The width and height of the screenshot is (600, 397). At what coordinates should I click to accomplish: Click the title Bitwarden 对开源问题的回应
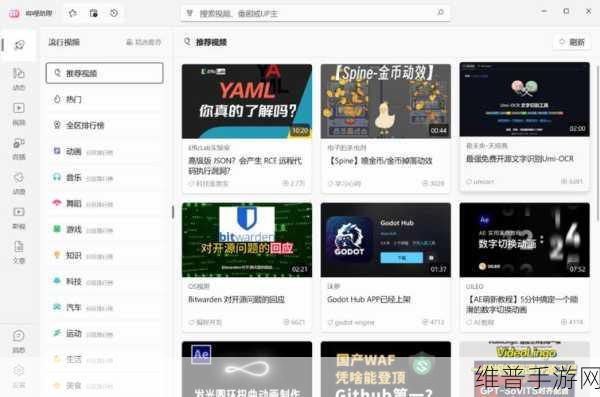point(236,299)
